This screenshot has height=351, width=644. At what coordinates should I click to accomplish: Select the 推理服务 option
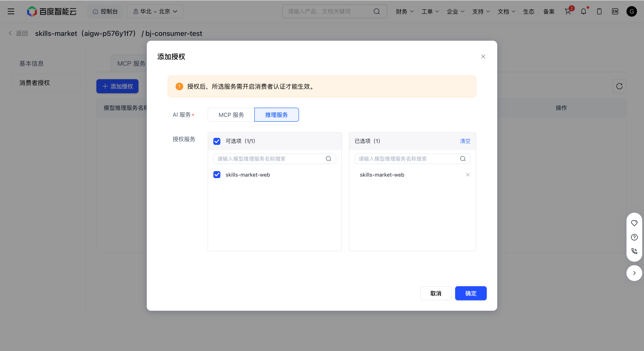click(x=276, y=115)
